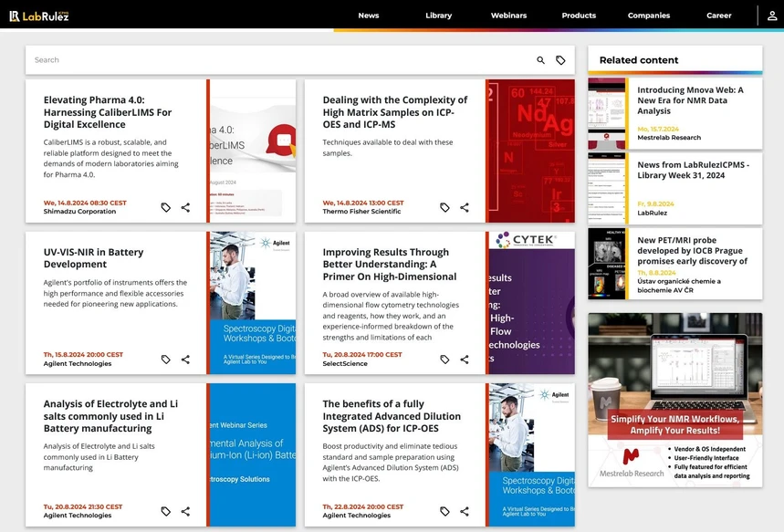Click the search magnifier icon
Screen dimensions: 784x532
click(540, 60)
